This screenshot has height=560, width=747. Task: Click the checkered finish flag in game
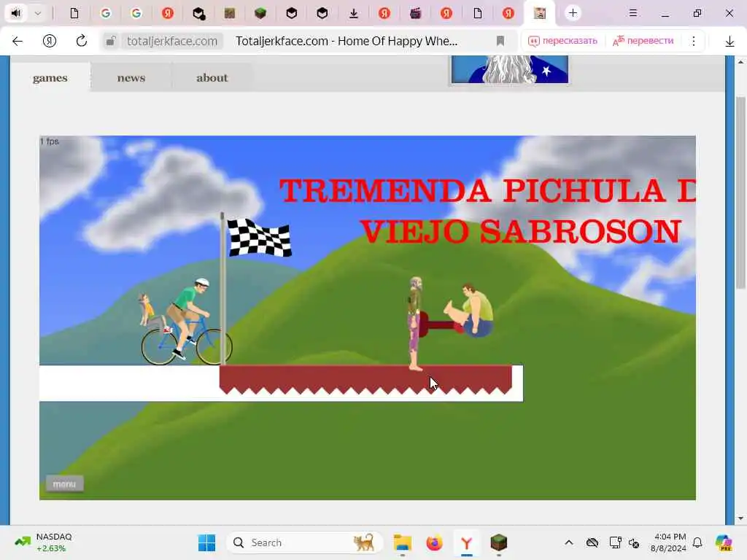tap(259, 237)
